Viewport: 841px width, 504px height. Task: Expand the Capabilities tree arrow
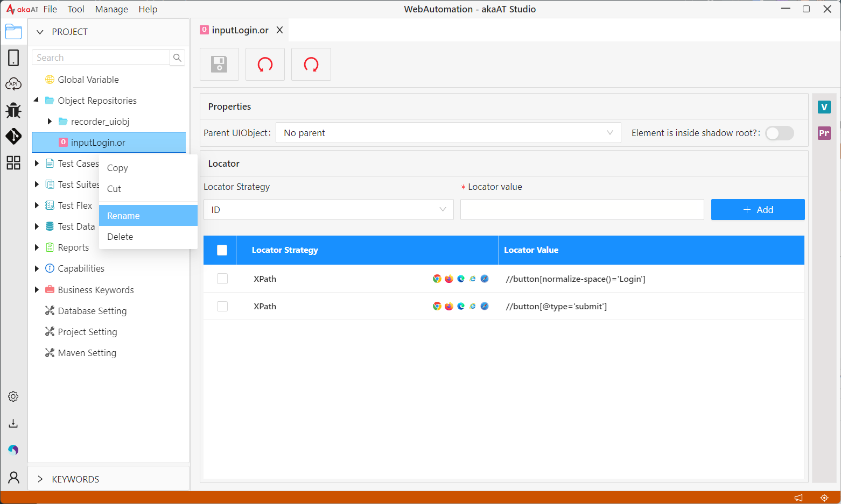click(x=37, y=268)
